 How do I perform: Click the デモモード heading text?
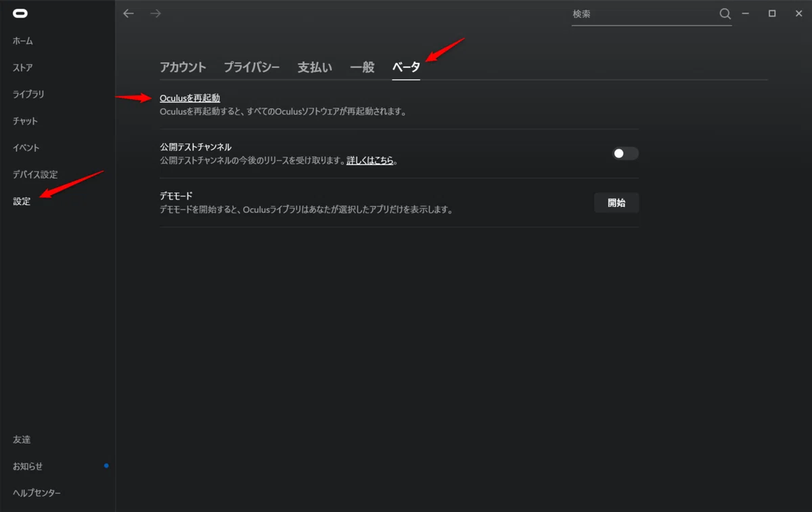[x=176, y=196]
